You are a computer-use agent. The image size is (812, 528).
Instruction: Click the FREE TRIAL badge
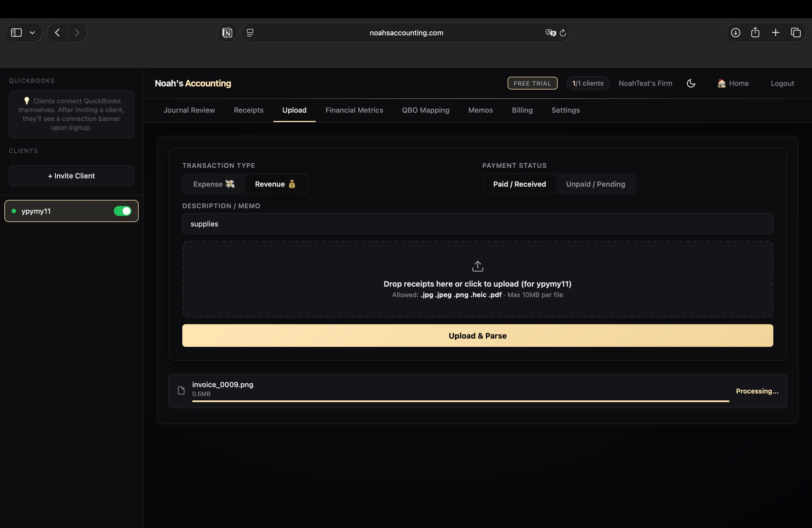point(532,84)
